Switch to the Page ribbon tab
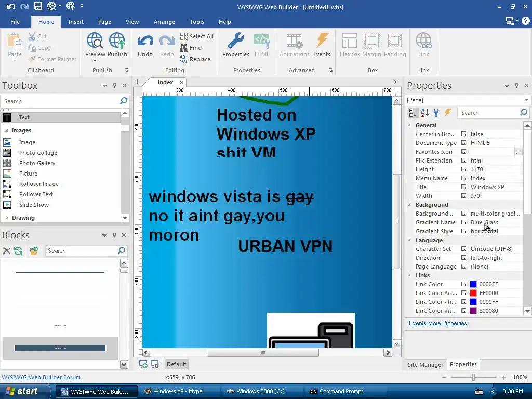The width and height of the screenshot is (532, 399). [104, 22]
